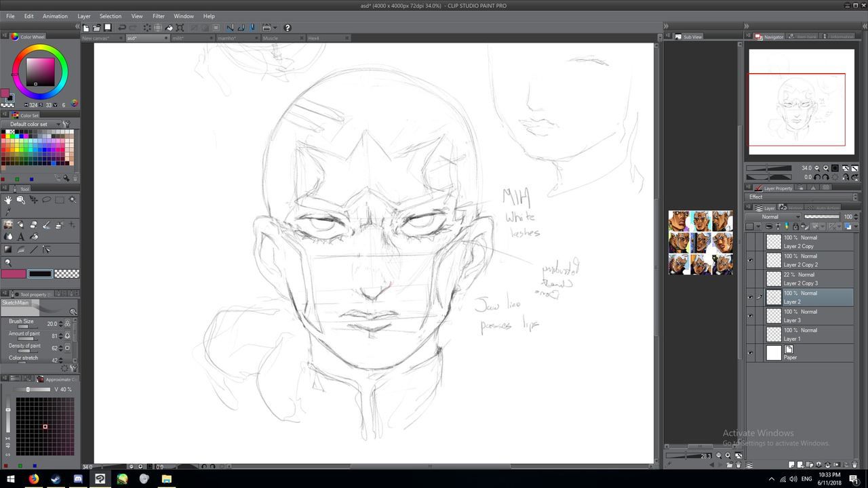Click the hue ring on Color Wheel
The height and width of the screenshot is (488, 868).
pos(39,47)
